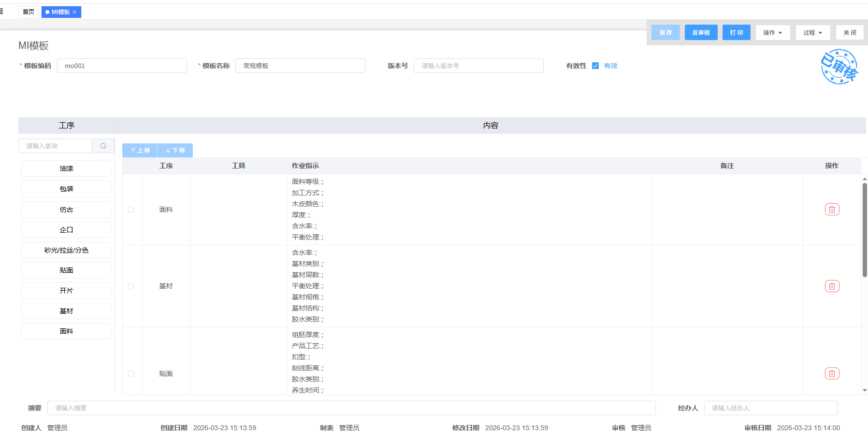Delete the 面料 row with trash icon
Screen dimensions: 868x435
point(832,210)
